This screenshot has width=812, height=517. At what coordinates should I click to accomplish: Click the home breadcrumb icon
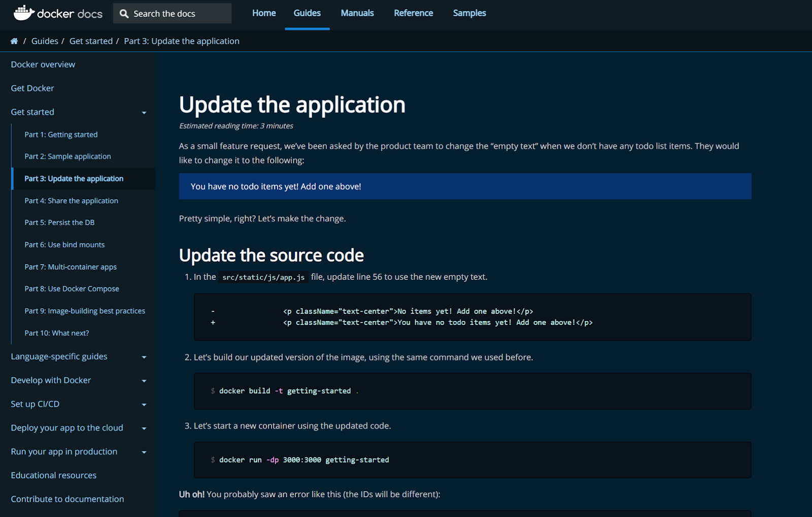pos(14,41)
